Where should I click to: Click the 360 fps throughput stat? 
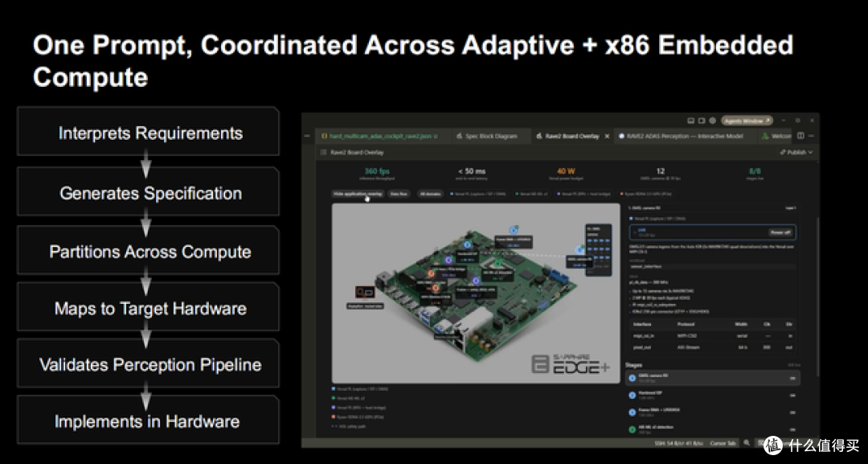377,174
